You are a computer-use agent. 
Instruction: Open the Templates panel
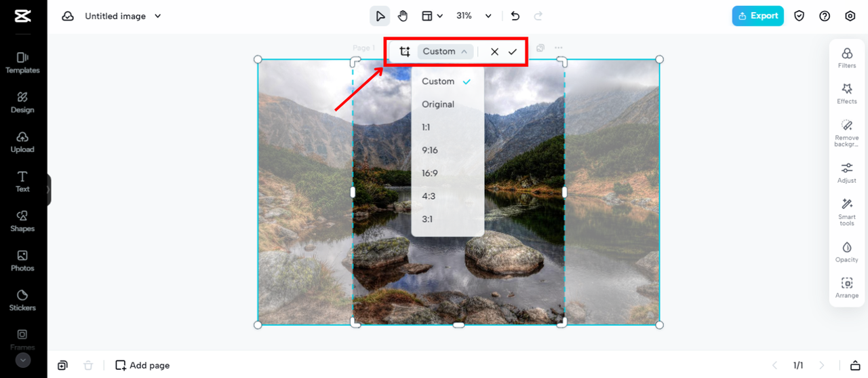(x=22, y=62)
